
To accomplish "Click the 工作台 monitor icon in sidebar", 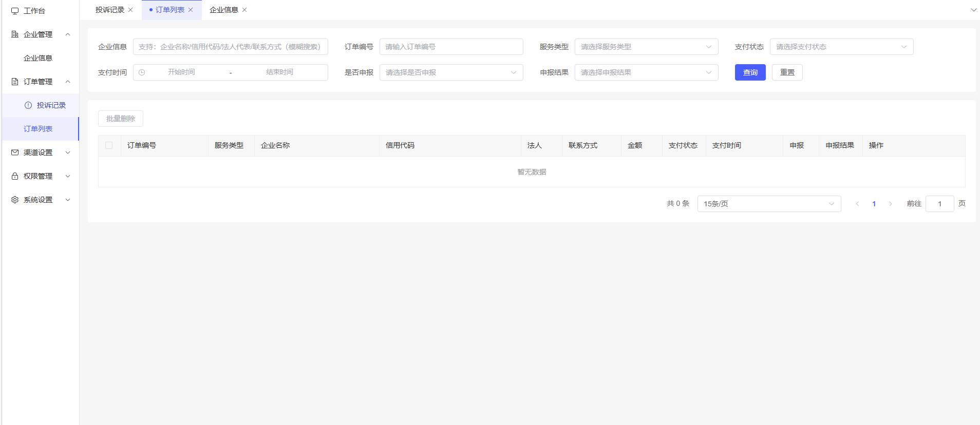I will point(15,11).
